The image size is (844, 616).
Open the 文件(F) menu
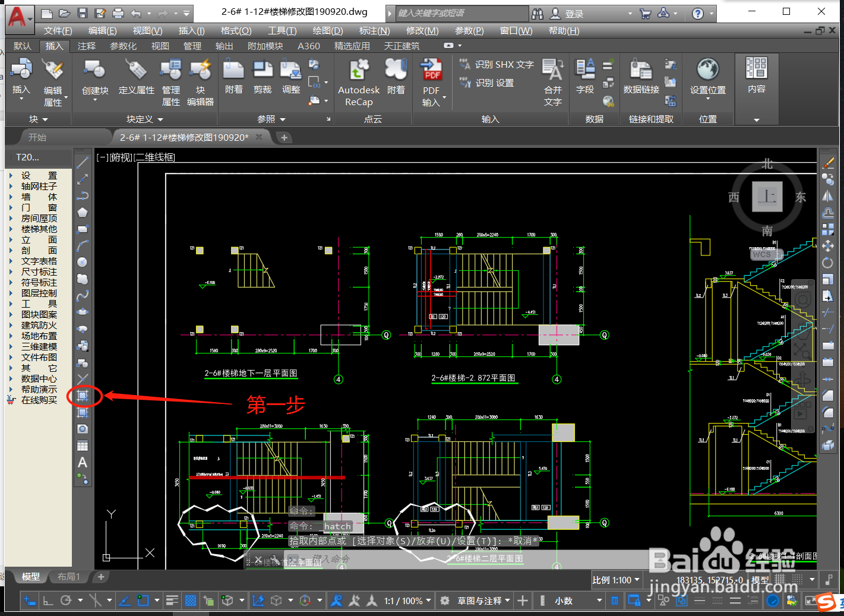(x=58, y=31)
